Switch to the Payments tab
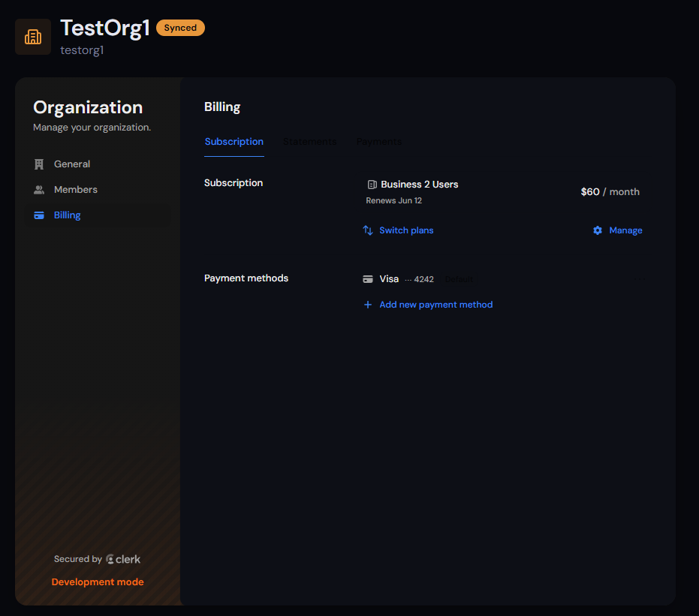 click(x=379, y=142)
